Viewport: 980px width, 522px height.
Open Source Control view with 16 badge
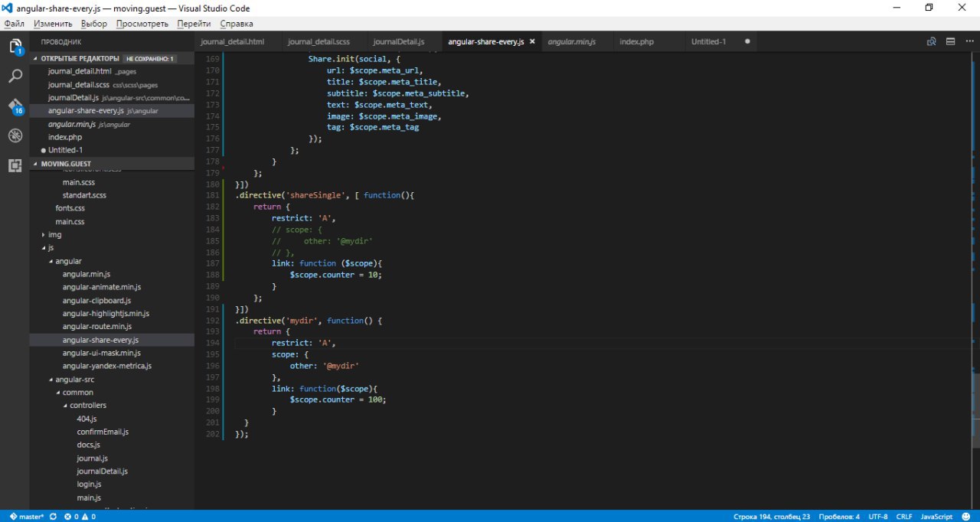coord(15,106)
